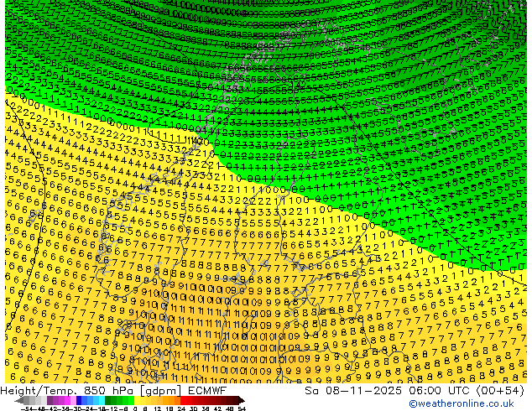Click the 24 value label on the color scale

click(181, 408)
